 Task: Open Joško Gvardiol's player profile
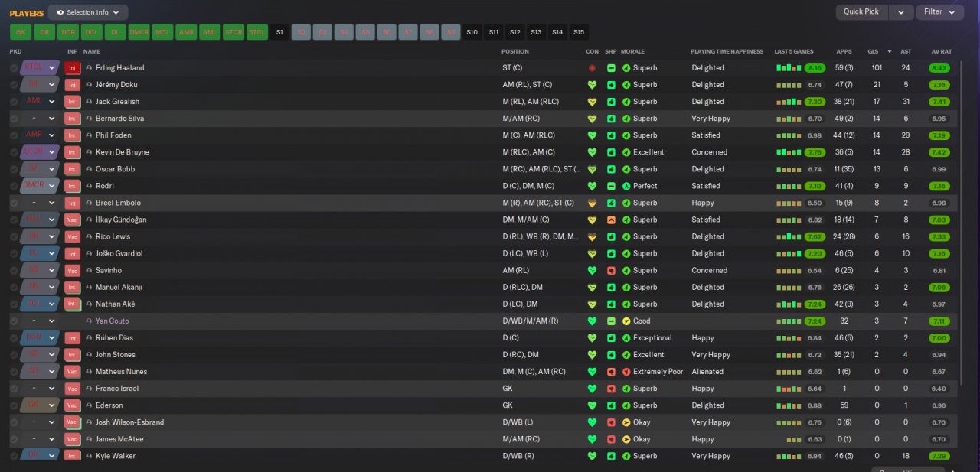(x=119, y=253)
